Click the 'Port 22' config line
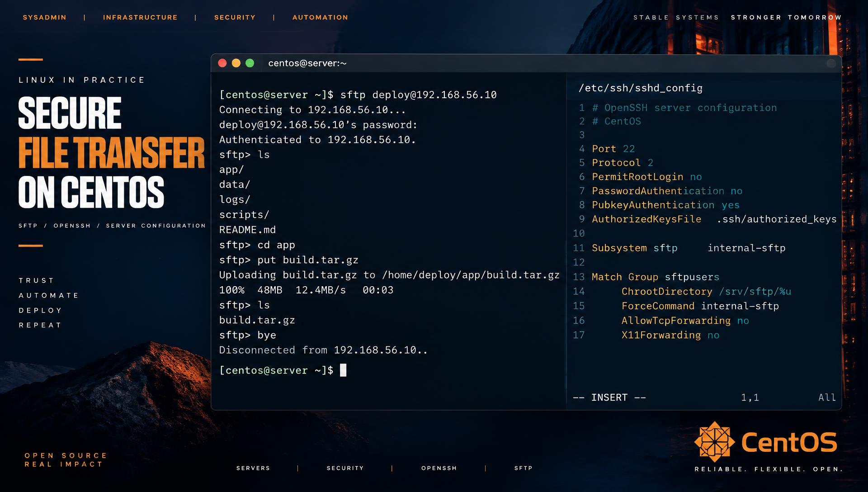This screenshot has width=868, height=492. [x=613, y=149]
